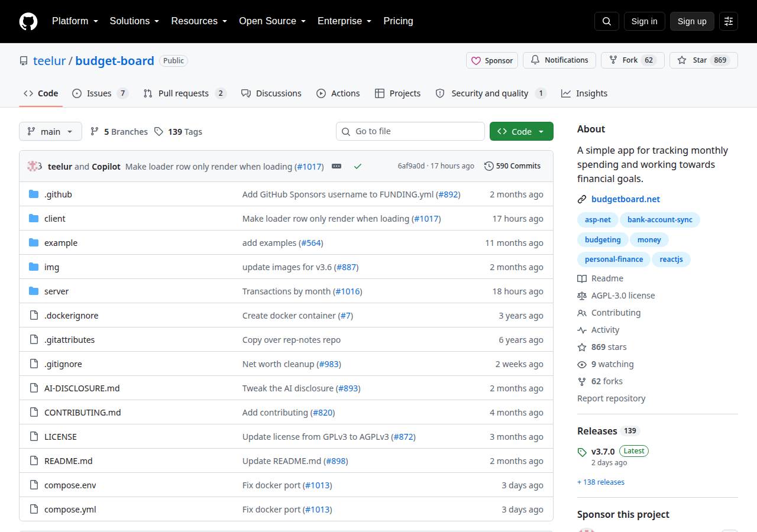
Task: Click the Sign up button
Action: [x=692, y=21]
